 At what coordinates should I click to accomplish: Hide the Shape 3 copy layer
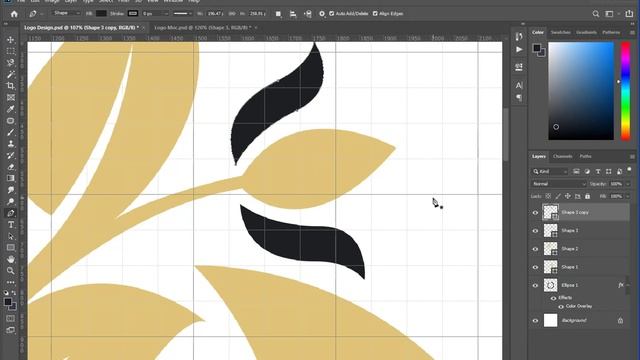click(x=535, y=213)
